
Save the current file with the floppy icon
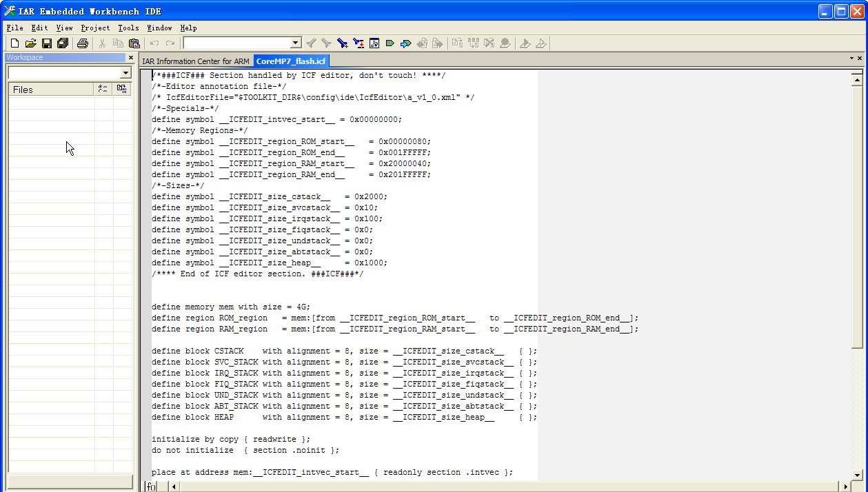46,43
